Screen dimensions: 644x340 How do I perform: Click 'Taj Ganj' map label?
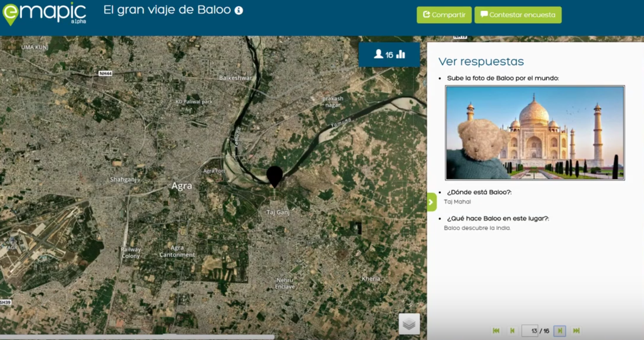point(278,212)
